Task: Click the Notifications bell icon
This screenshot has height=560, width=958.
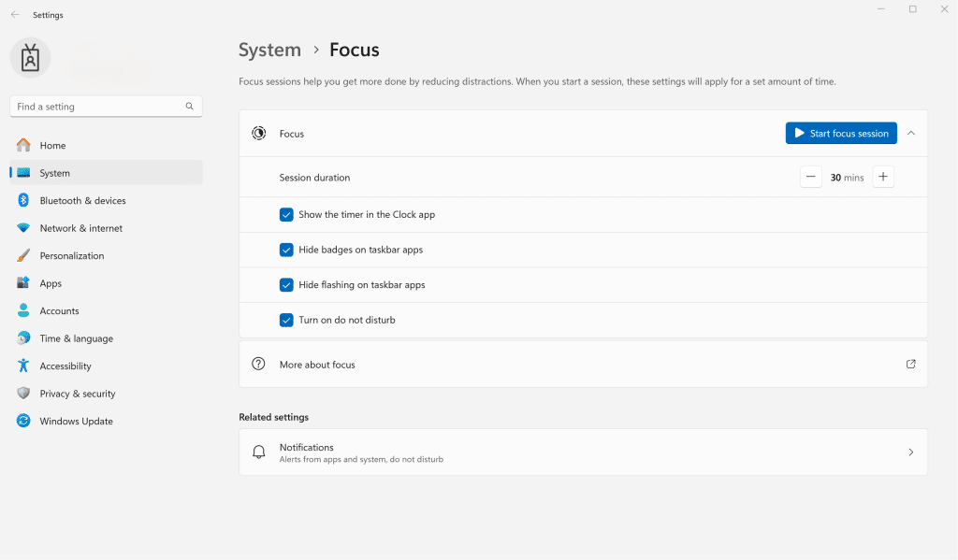Action: 258,452
